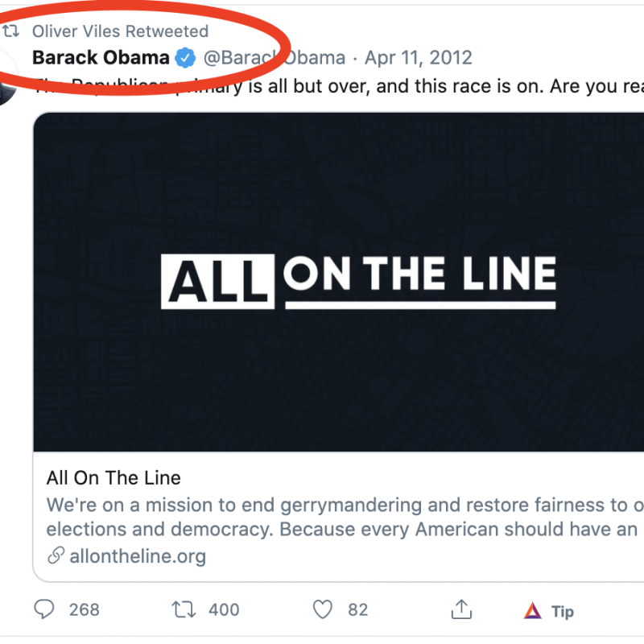
Task: Open Barack Obama's profile name
Action: click(101, 58)
